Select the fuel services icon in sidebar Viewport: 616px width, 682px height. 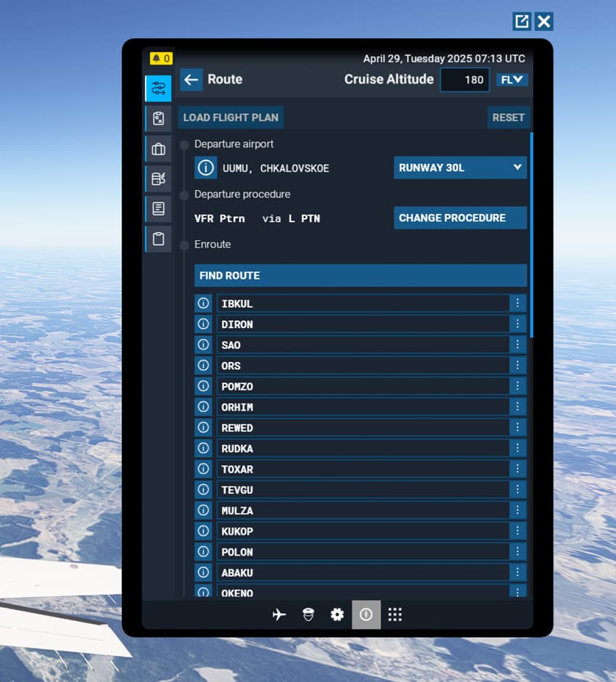159,178
